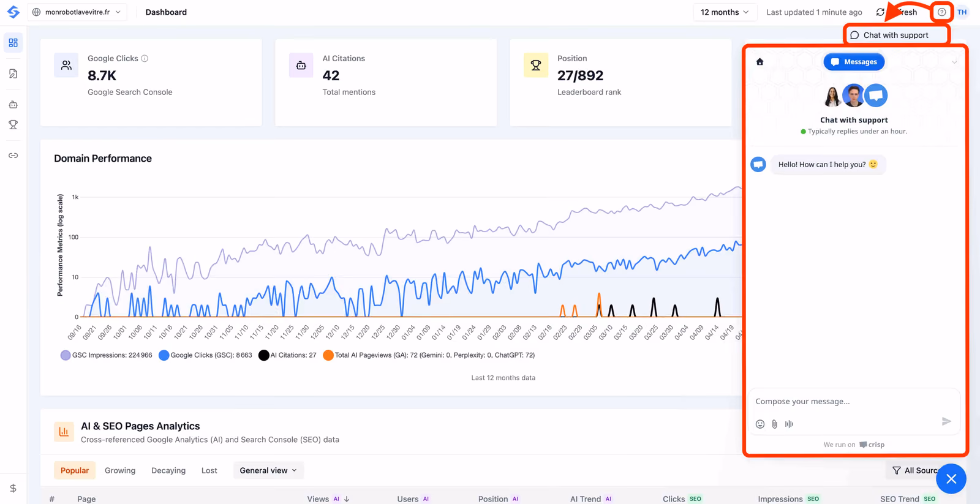980x504 pixels.
Task: Toggle AI Citations legend series
Action: click(x=287, y=355)
